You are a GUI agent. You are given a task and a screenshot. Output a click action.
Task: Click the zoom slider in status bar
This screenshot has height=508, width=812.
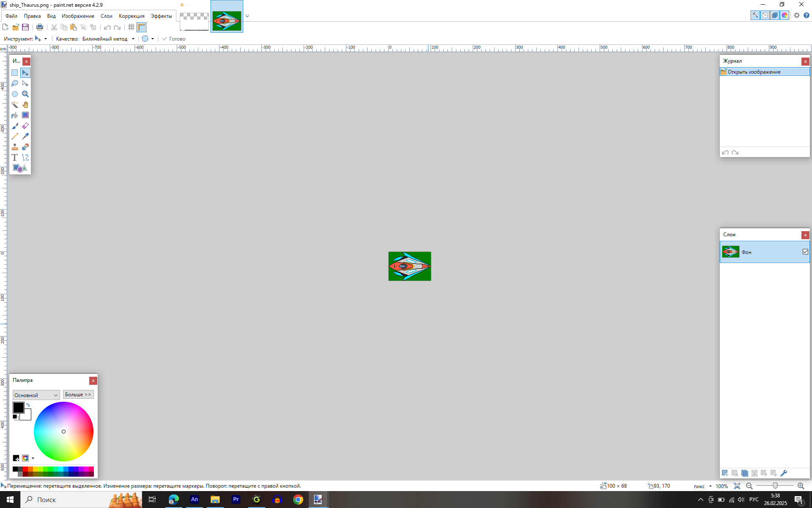coord(775,486)
